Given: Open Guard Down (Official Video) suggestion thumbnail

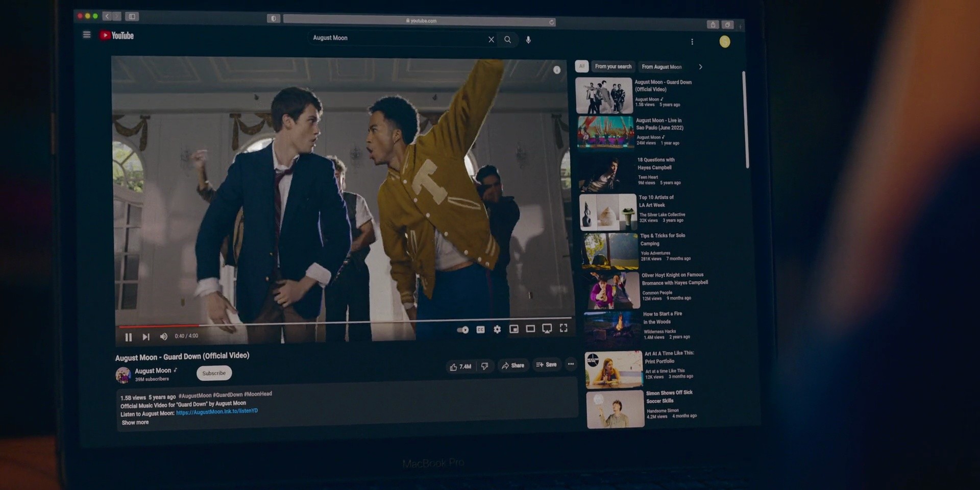Looking at the screenshot, I should [604, 95].
